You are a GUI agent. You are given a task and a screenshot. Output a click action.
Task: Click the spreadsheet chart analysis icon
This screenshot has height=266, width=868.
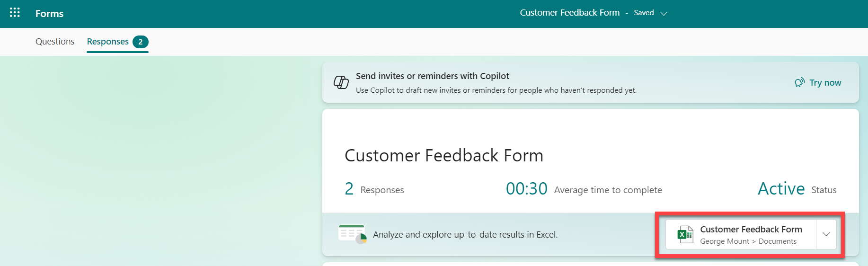tap(352, 234)
